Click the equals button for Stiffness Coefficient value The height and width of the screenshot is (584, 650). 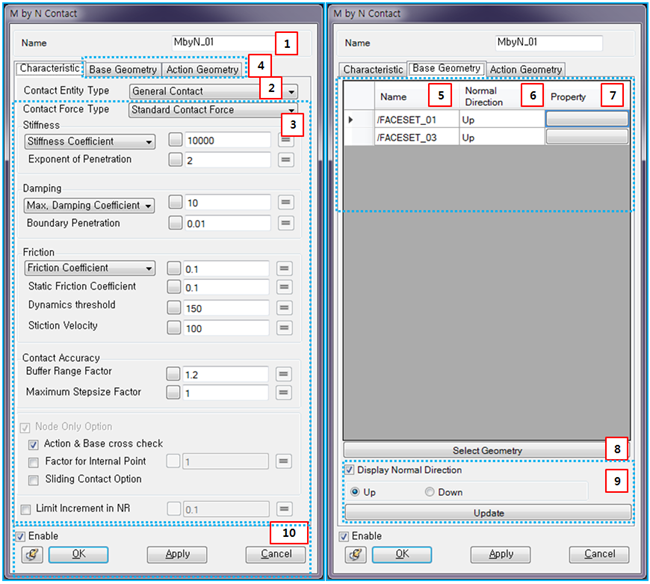tap(286, 140)
